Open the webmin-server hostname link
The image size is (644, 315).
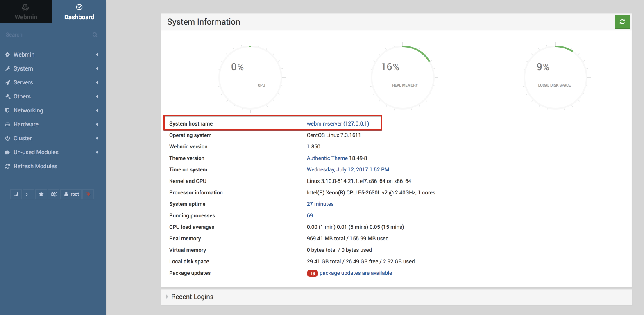(x=338, y=123)
